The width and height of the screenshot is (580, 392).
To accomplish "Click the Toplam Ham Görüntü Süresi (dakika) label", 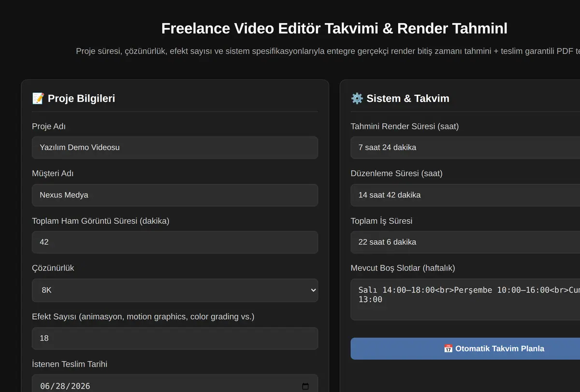I will (101, 221).
